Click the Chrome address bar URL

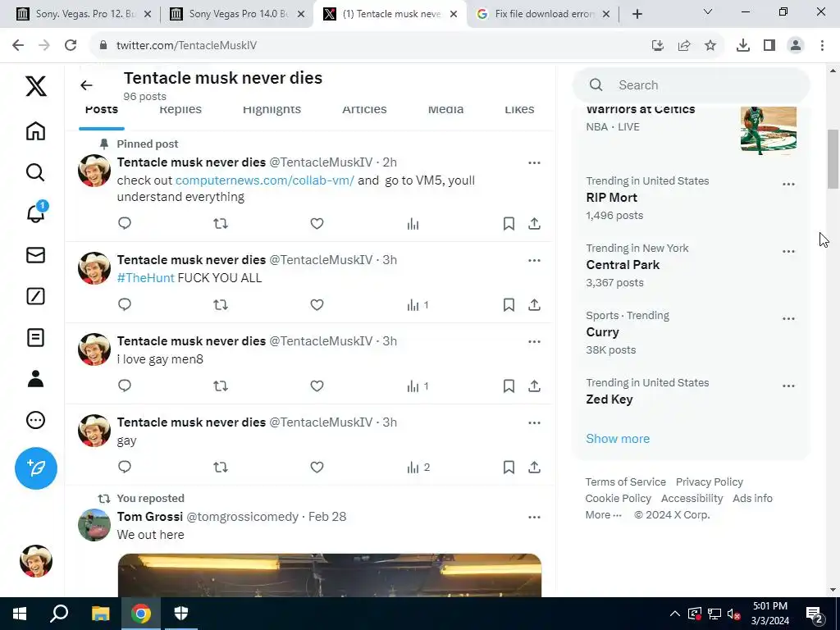(x=186, y=46)
